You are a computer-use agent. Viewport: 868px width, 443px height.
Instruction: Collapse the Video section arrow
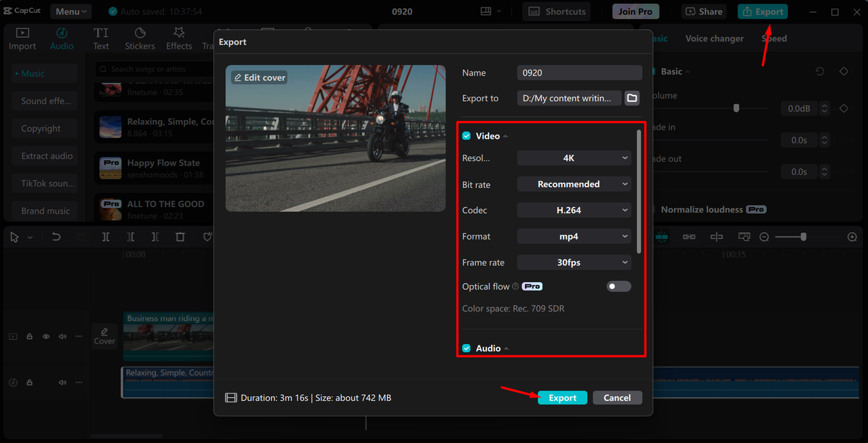coord(506,136)
